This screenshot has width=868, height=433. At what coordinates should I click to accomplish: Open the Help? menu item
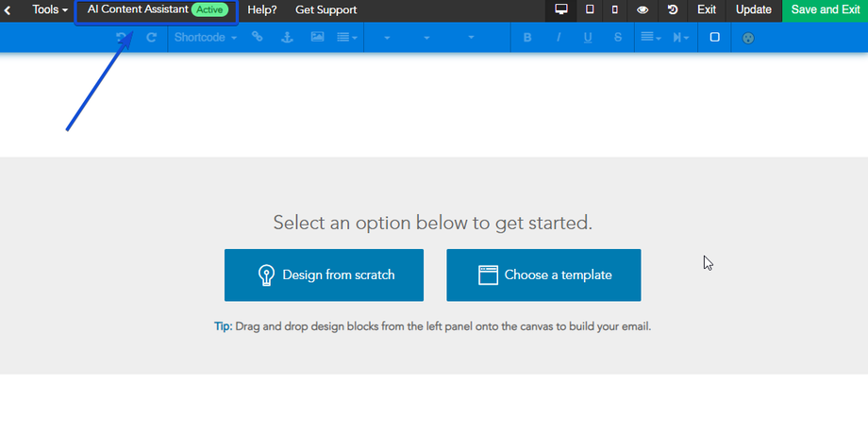262,9
